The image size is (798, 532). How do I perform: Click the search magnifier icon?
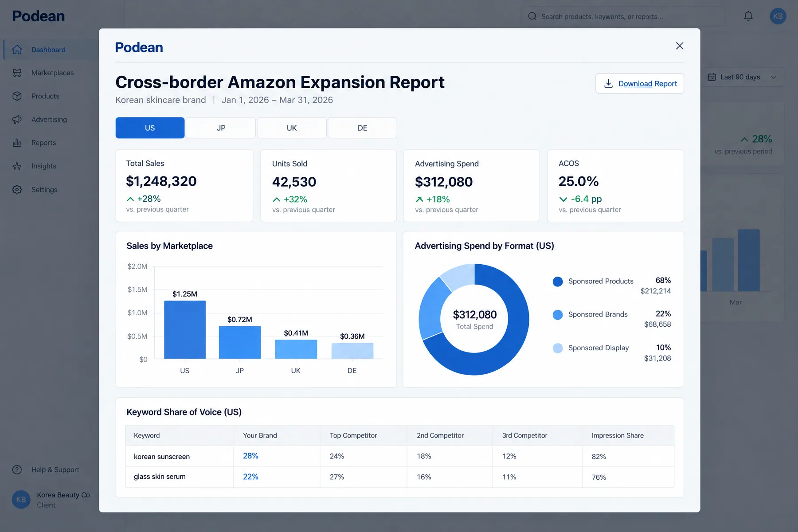(532, 16)
